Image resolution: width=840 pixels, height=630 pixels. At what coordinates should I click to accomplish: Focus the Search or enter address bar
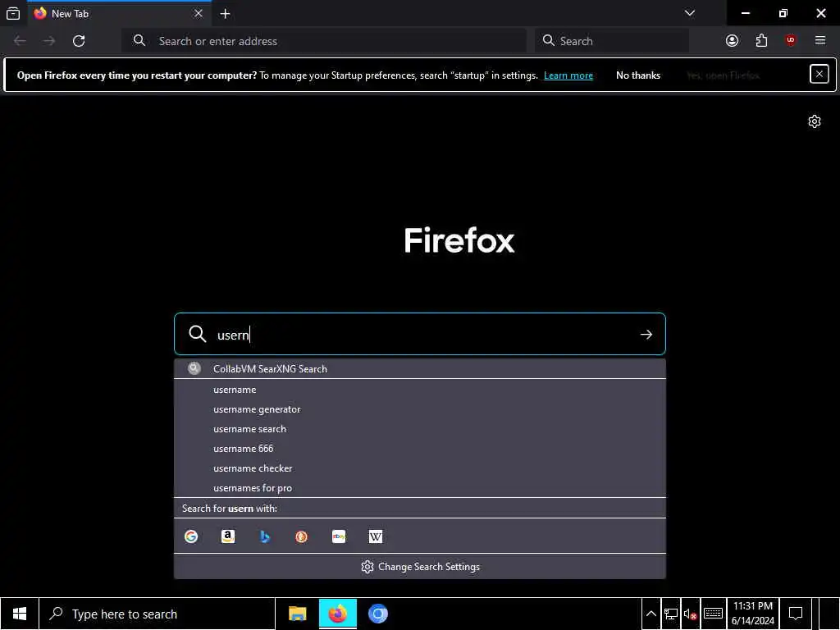tap(324, 41)
